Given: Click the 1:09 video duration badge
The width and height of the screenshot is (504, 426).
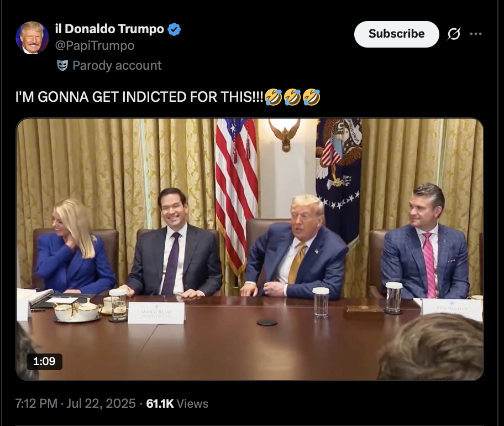Looking at the screenshot, I should click(x=44, y=361).
